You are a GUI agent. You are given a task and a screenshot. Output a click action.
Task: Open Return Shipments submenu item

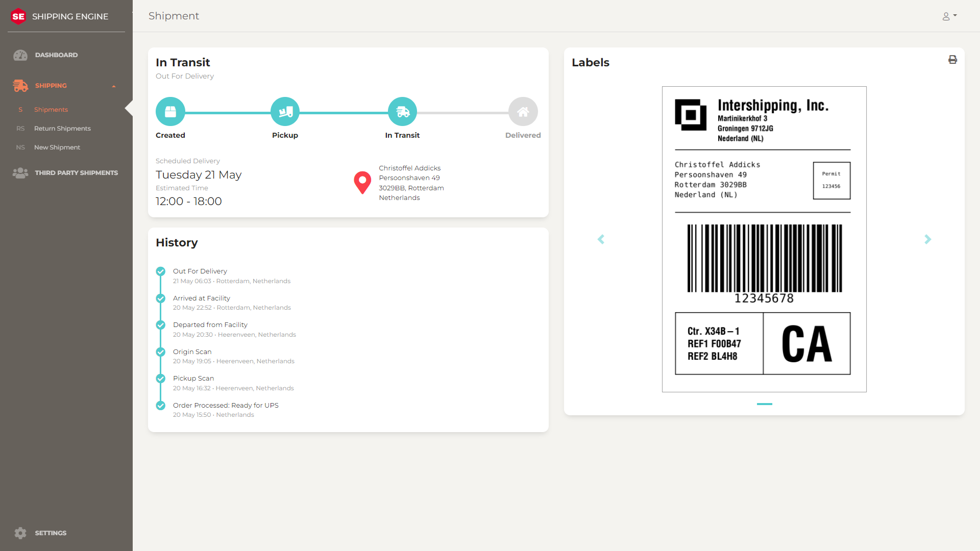pos(62,129)
